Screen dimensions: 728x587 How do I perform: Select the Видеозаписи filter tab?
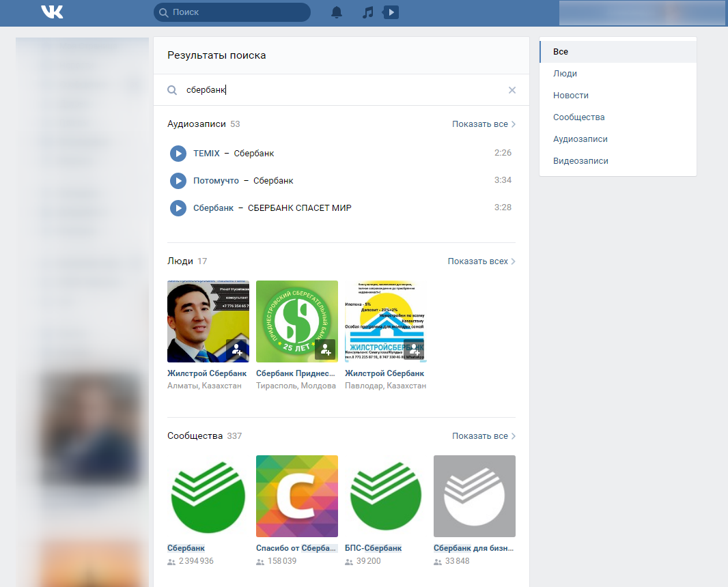click(618, 160)
